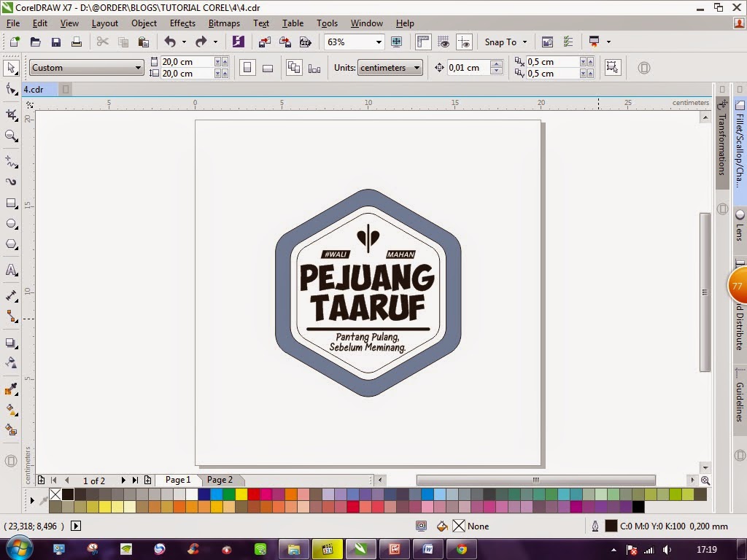This screenshot has height=560, width=747.
Task: Click the Export icon
Action: (x=285, y=42)
